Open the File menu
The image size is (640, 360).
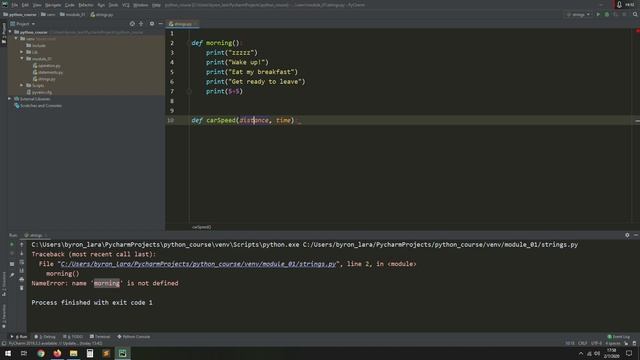point(15,5)
